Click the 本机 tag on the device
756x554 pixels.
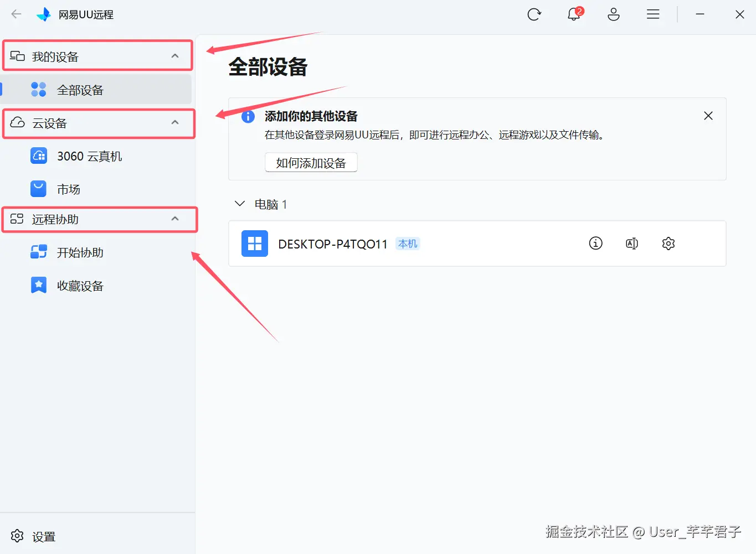coord(408,244)
